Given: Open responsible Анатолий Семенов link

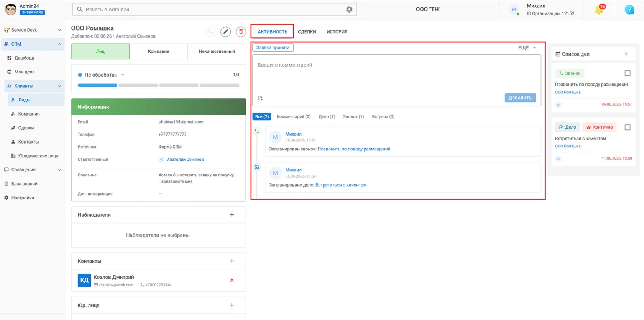Looking at the screenshot, I should click(185, 160).
